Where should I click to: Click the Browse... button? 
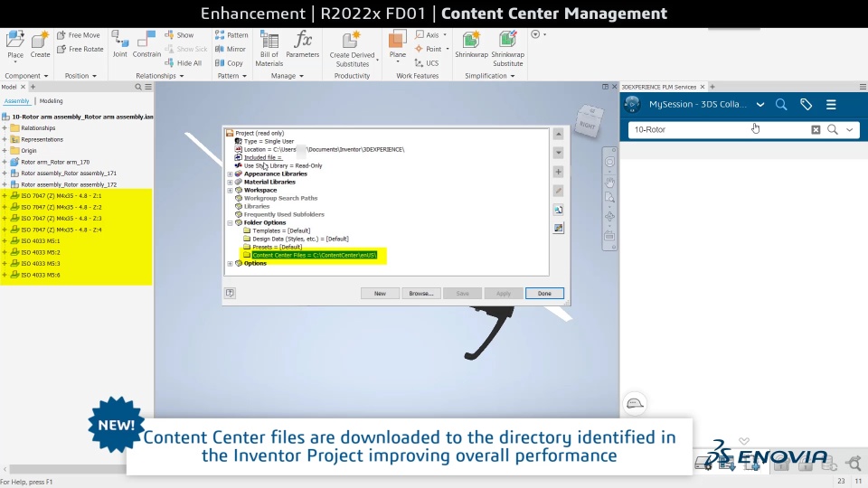pos(420,293)
